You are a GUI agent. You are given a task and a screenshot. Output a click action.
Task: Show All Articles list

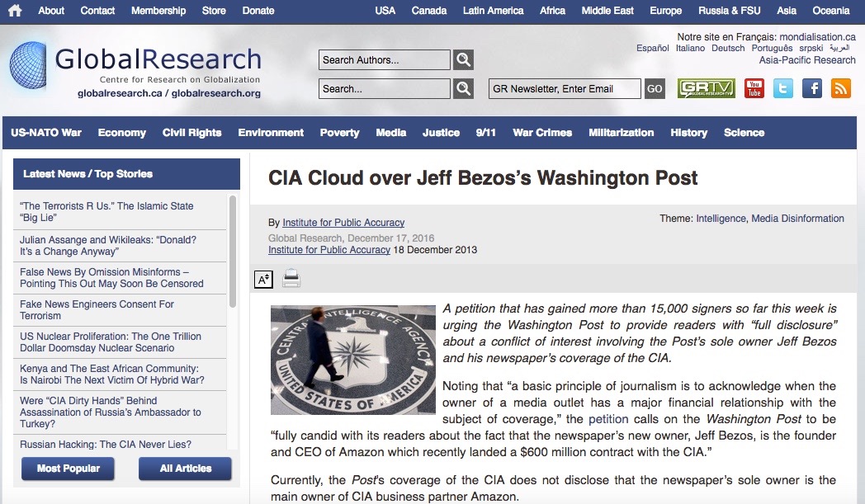[185, 469]
